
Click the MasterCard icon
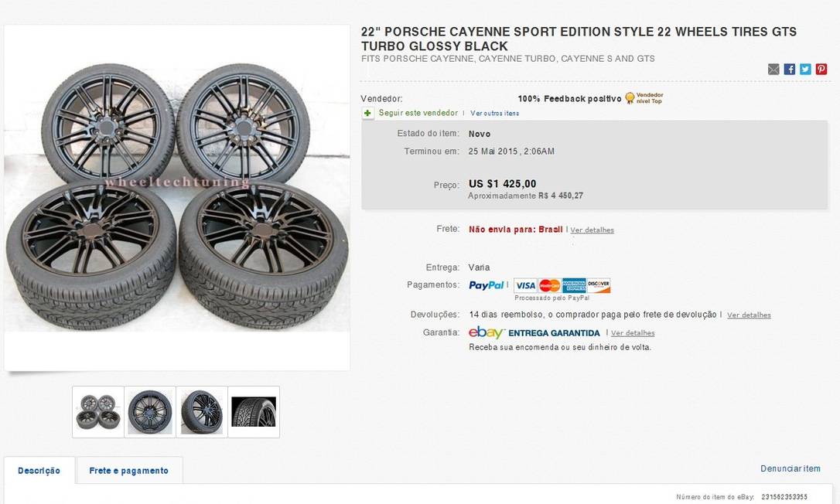549,285
